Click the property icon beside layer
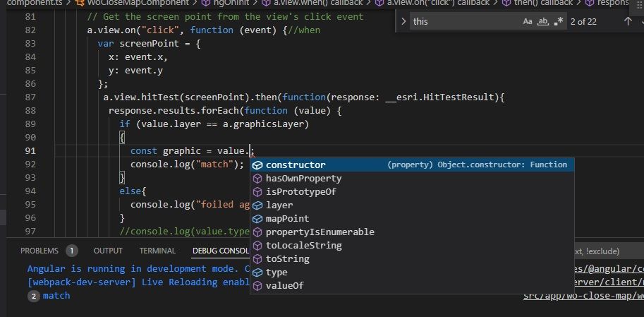644x317 pixels. (257, 205)
